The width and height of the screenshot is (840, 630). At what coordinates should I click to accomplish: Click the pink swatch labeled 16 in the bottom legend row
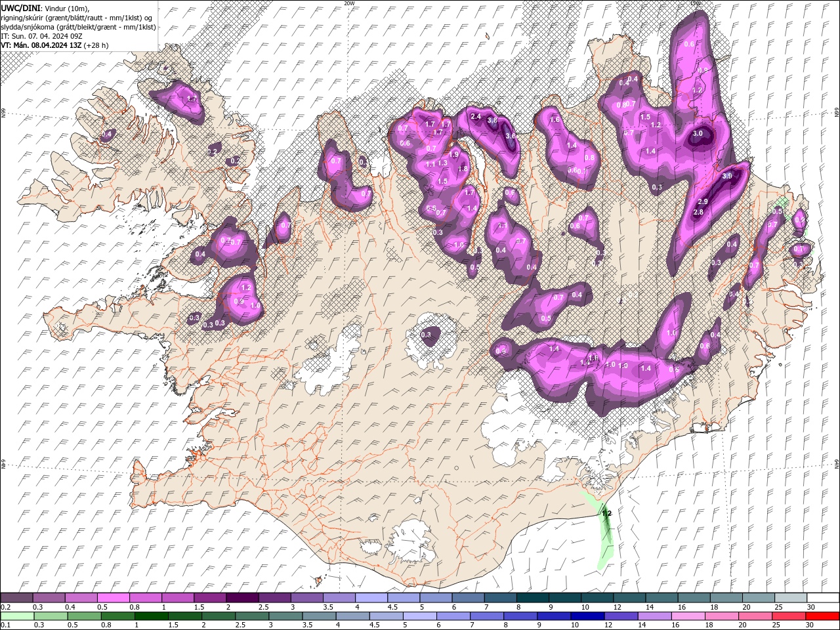coord(688,616)
